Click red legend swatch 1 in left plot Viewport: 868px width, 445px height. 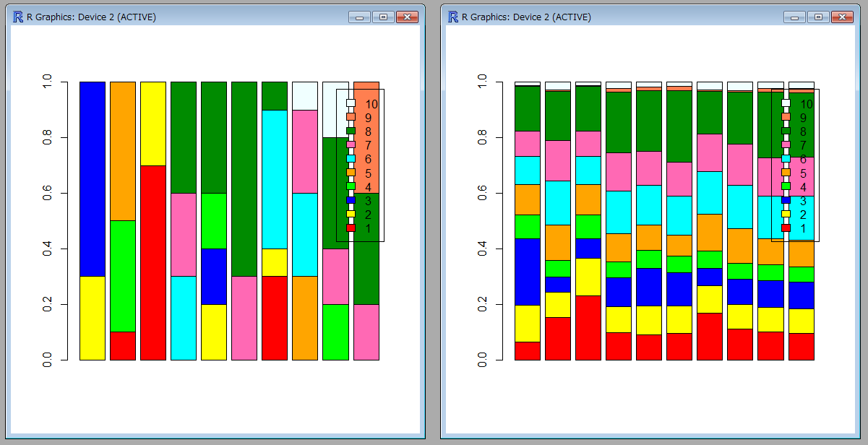pyautogui.click(x=351, y=228)
